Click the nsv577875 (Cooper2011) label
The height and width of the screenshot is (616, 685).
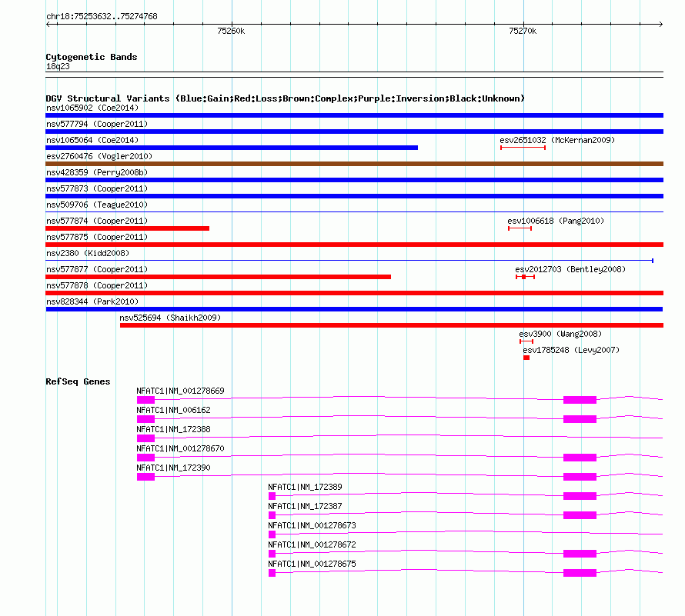(97, 237)
